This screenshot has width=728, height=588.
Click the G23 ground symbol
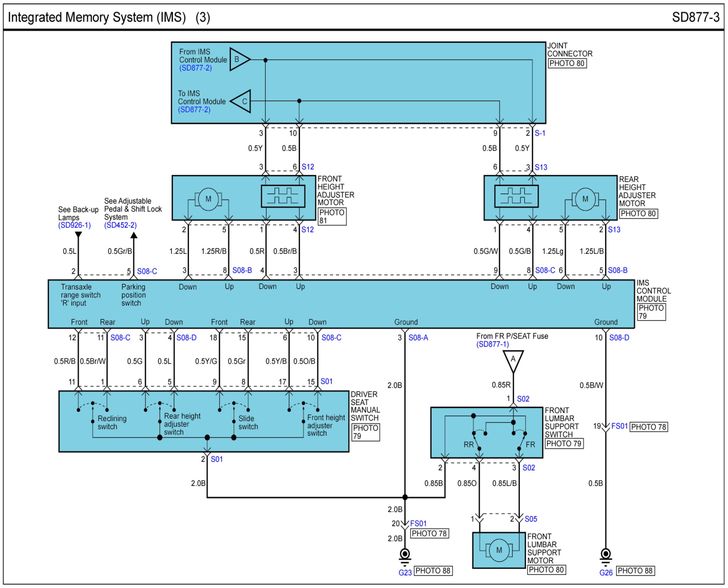click(405, 555)
